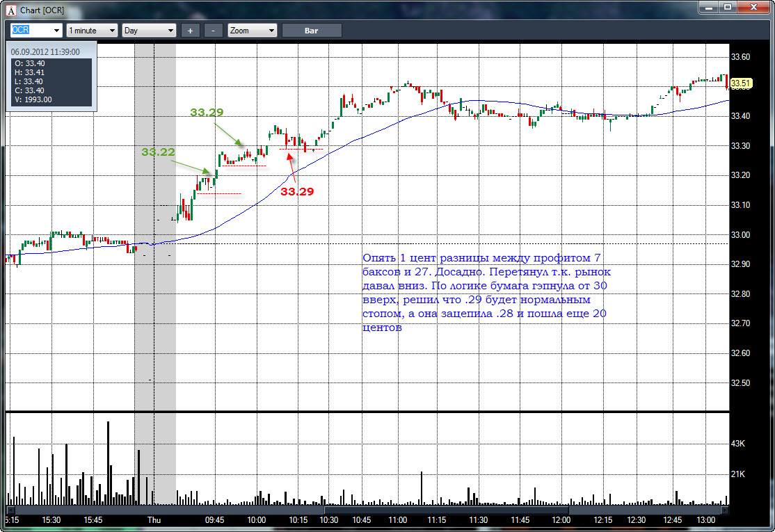Click the 33.51 current price label

click(740, 83)
